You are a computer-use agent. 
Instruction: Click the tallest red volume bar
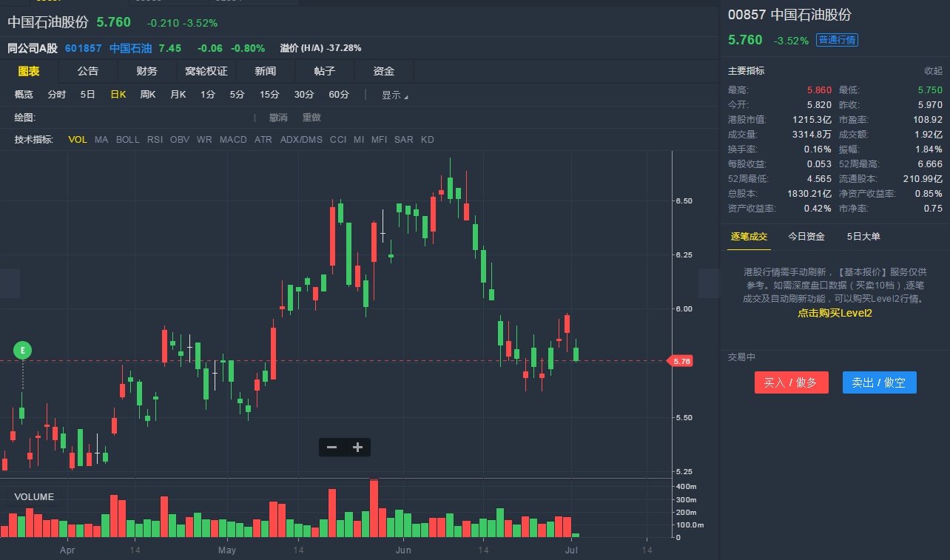pyautogui.click(x=374, y=508)
